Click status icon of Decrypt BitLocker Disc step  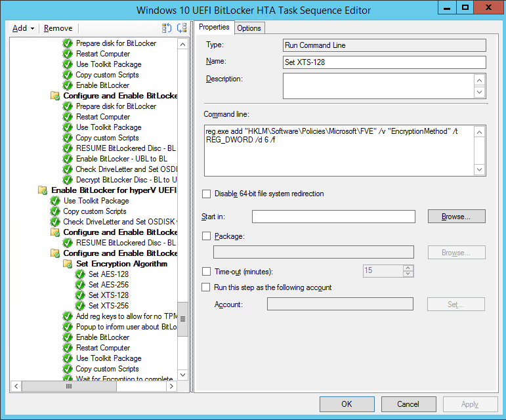coord(68,180)
